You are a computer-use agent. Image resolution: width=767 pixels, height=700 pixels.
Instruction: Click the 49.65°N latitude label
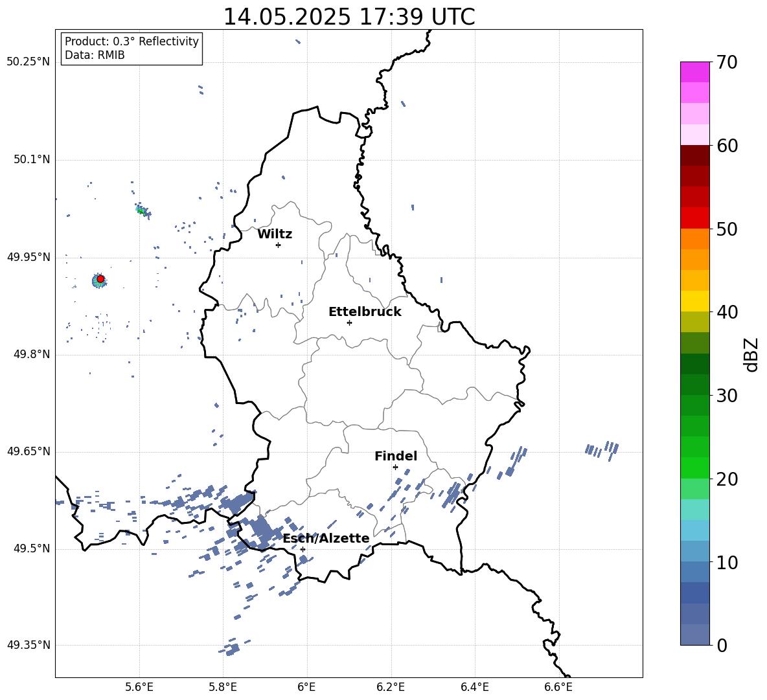point(28,451)
